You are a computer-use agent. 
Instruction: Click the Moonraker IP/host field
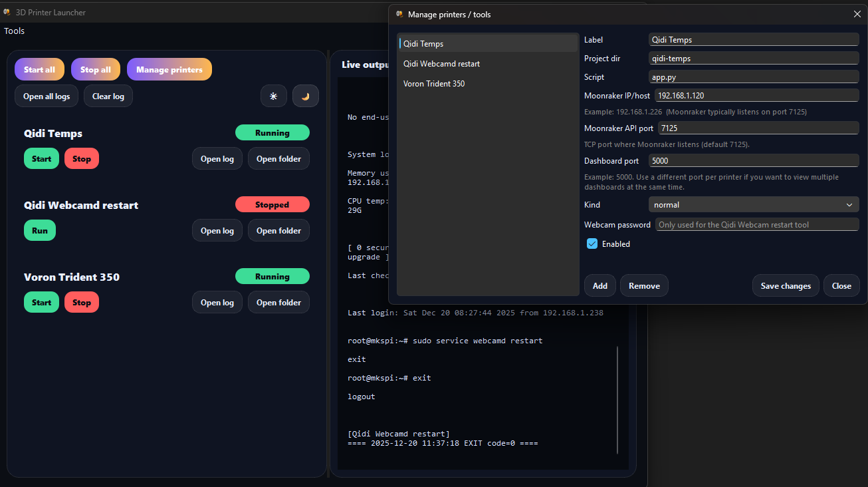[x=756, y=96]
